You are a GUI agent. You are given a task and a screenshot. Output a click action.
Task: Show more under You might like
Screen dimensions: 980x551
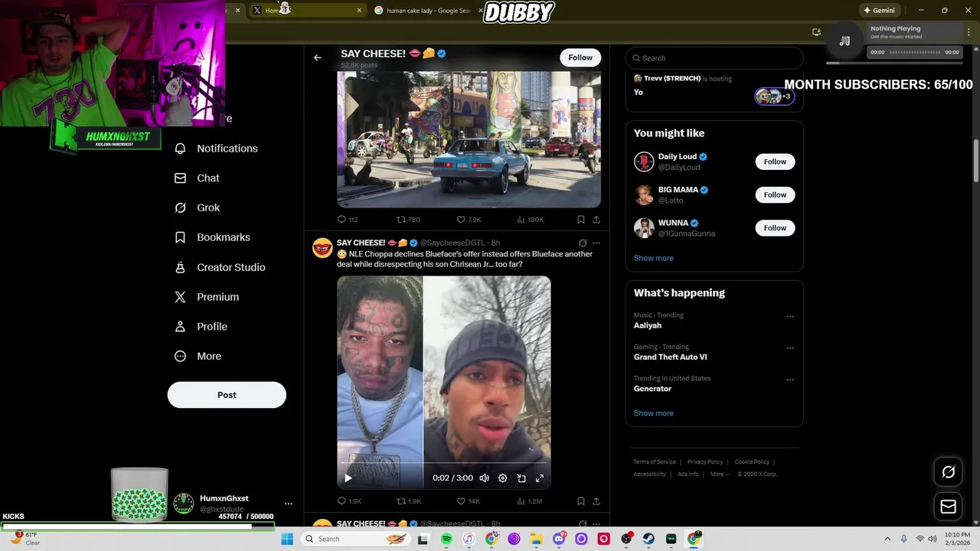[x=653, y=258]
